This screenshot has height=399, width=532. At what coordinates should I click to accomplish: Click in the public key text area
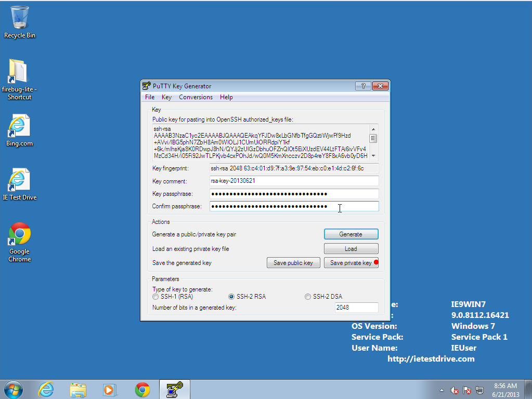tap(261, 142)
